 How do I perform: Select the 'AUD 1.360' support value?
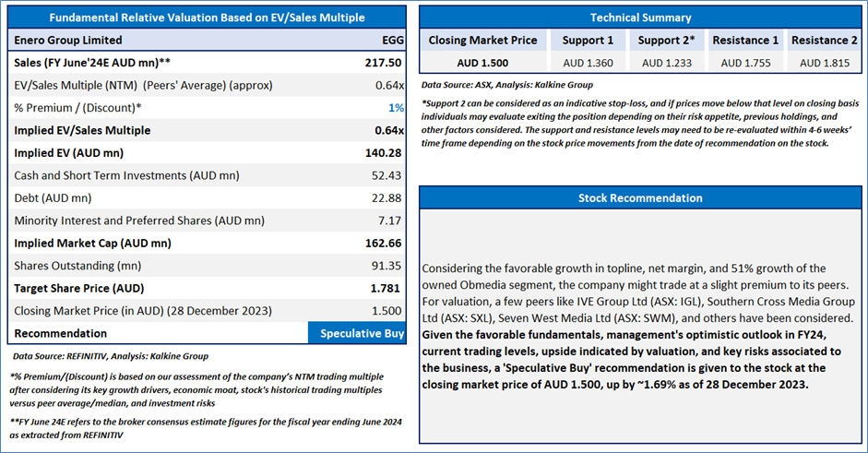point(588,63)
